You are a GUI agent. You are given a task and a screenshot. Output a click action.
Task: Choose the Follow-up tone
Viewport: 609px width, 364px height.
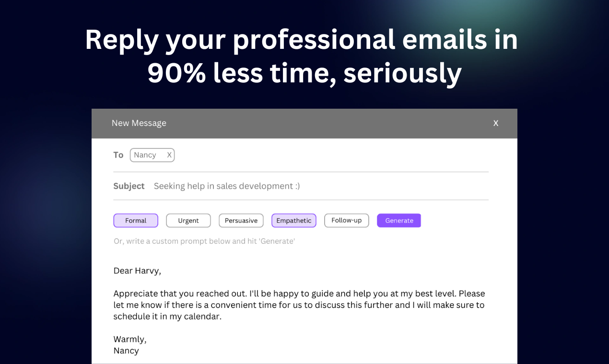(x=346, y=220)
